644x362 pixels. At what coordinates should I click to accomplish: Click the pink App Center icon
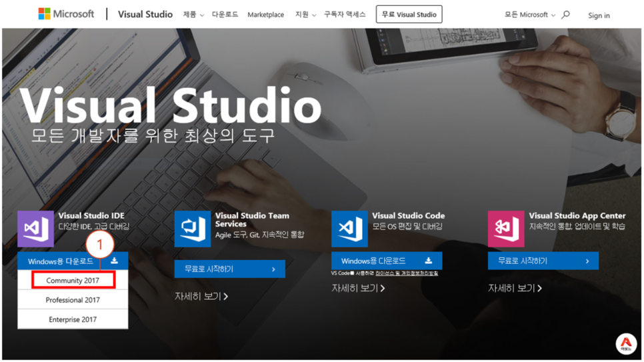click(506, 229)
